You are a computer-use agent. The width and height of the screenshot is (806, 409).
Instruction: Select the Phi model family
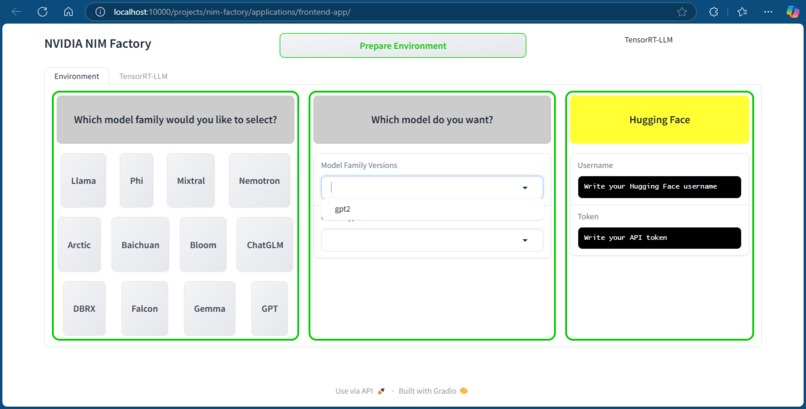[137, 180]
